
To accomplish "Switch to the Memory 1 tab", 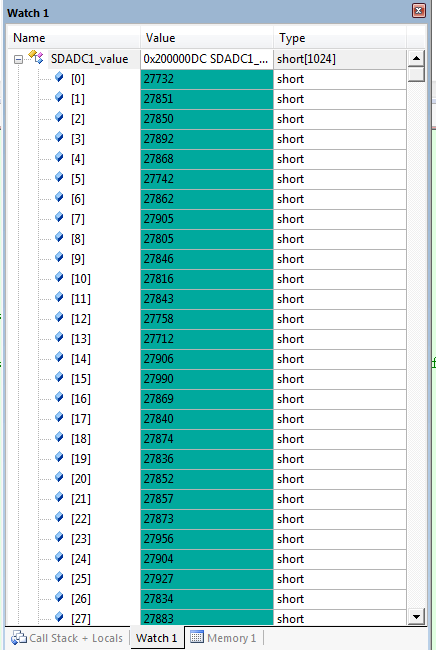I will (223, 638).
